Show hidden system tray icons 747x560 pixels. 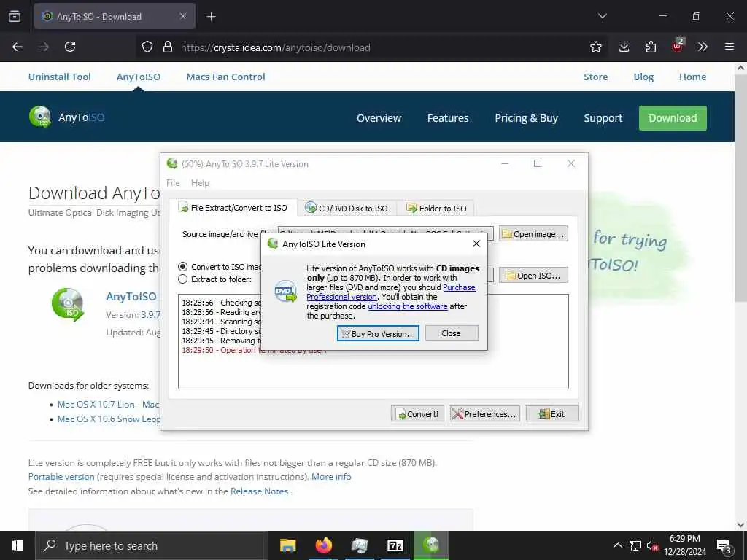[x=617, y=545]
